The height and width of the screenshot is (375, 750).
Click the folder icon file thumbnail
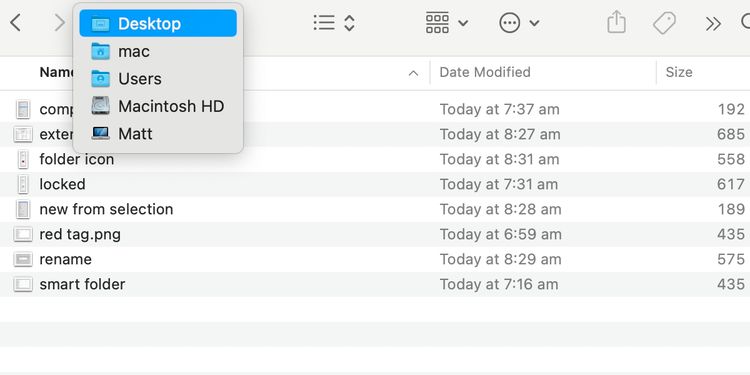(x=23, y=159)
